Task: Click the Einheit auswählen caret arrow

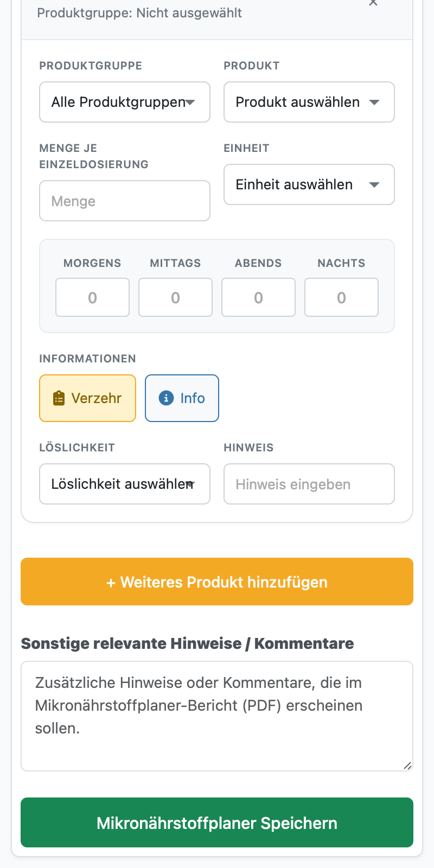Action: [374, 184]
